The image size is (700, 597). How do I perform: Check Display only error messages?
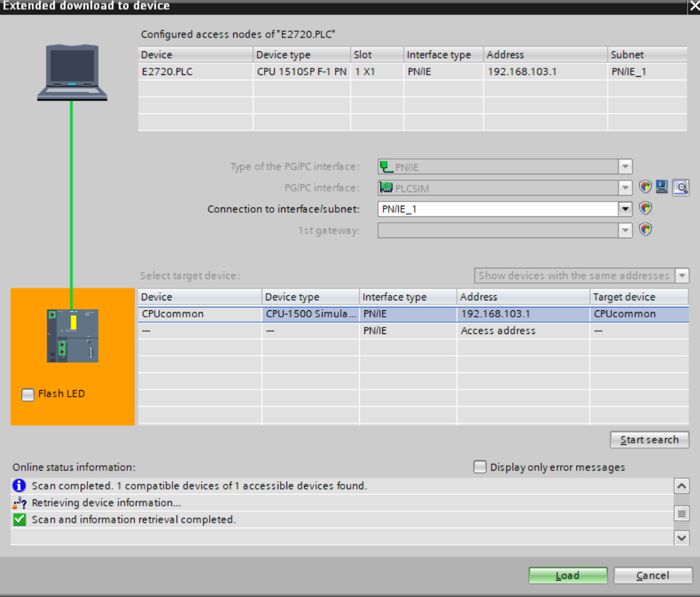point(480,467)
